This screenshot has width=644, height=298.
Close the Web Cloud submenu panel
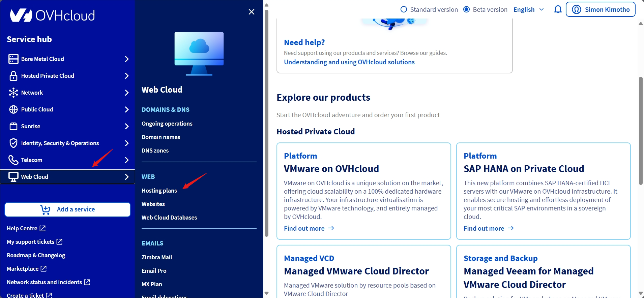(x=251, y=12)
